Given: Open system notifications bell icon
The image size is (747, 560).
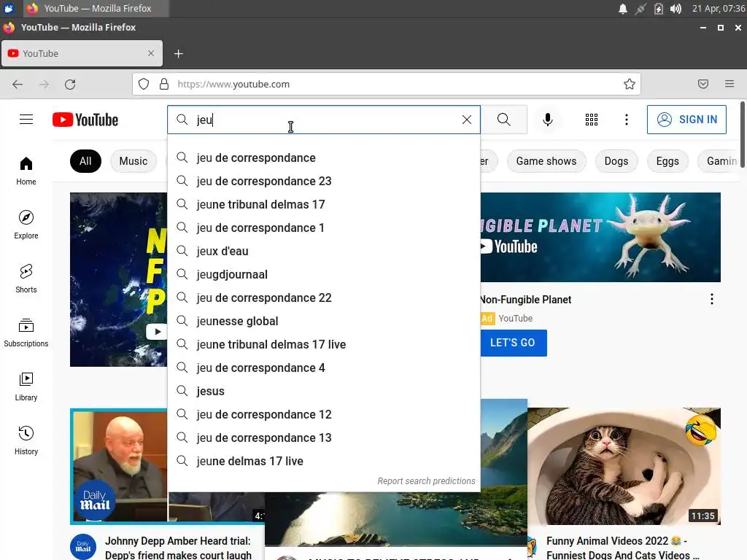Looking at the screenshot, I should point(623,9).
